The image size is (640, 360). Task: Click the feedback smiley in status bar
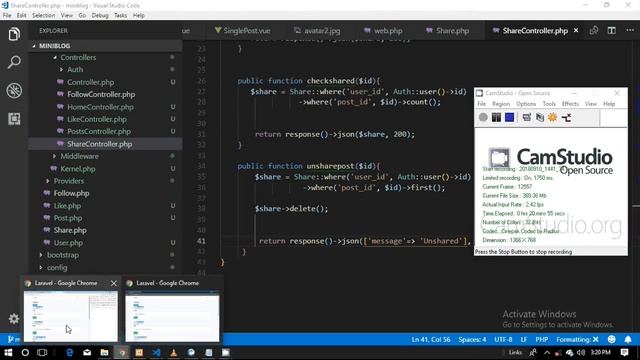[611, 339]
